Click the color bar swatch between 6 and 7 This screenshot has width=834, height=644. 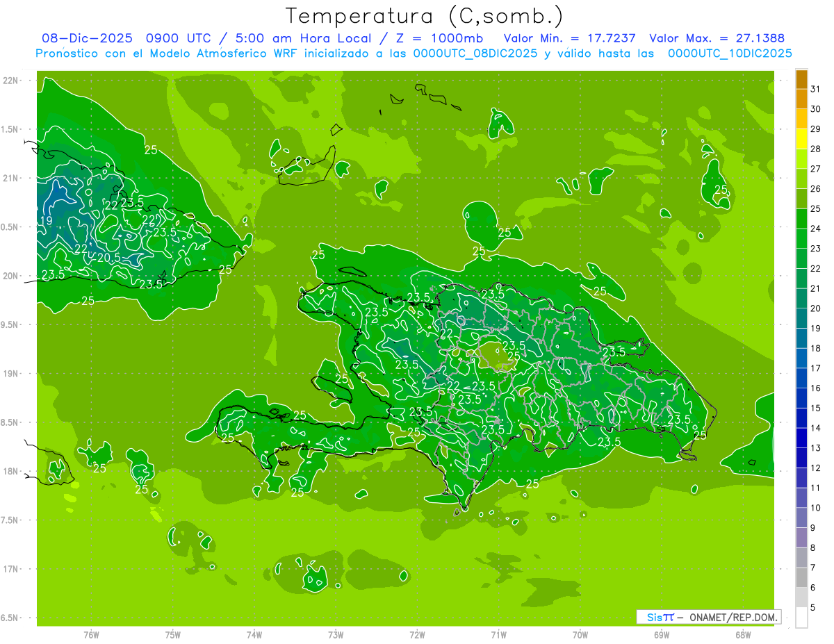point(801,577)
